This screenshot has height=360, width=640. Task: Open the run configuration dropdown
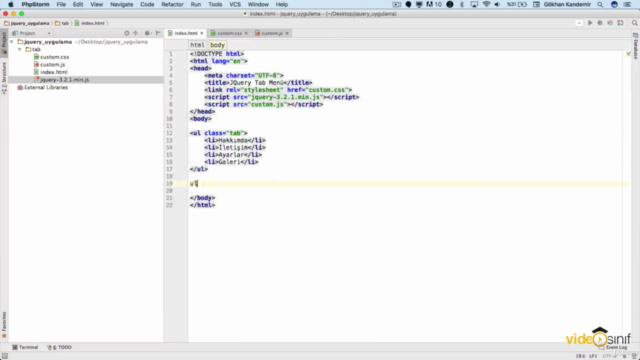point(579,23)
